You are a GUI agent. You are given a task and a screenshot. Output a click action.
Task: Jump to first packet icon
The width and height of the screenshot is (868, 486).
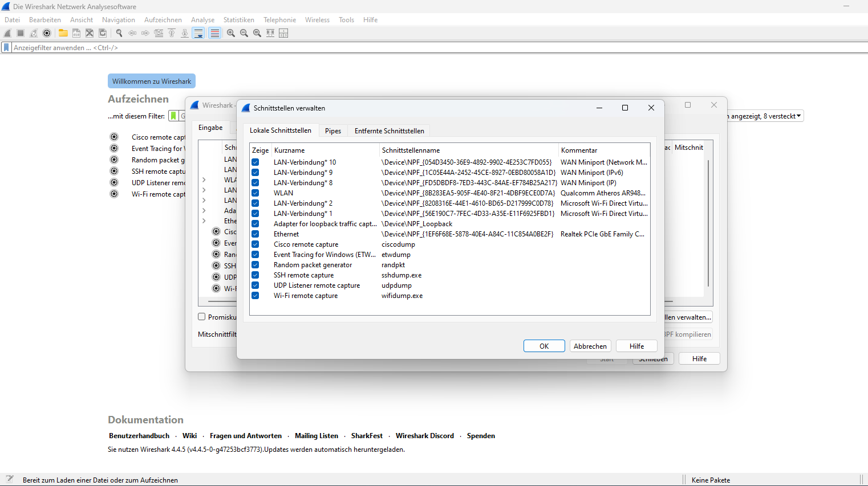pos(172,33)
